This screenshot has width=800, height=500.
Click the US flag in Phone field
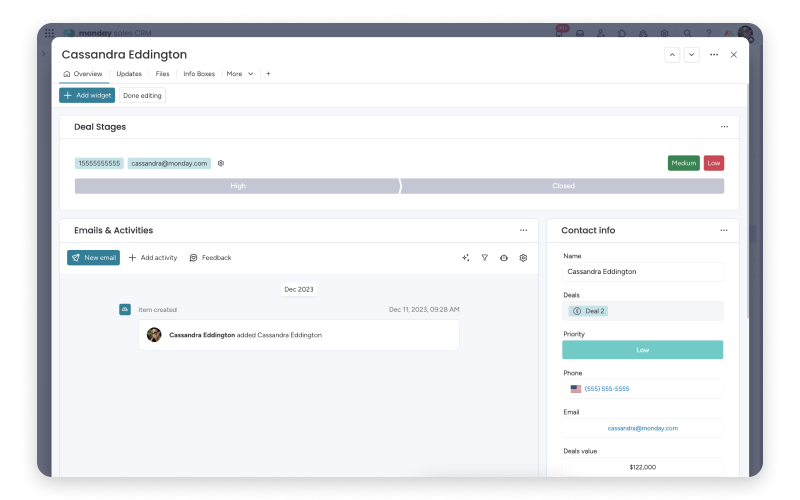point(576,389)
